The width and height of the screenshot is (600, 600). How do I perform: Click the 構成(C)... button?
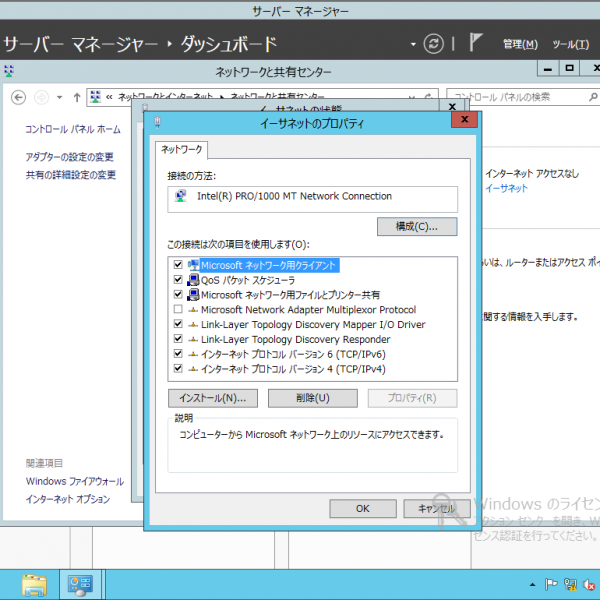click(x=416, y=227)
